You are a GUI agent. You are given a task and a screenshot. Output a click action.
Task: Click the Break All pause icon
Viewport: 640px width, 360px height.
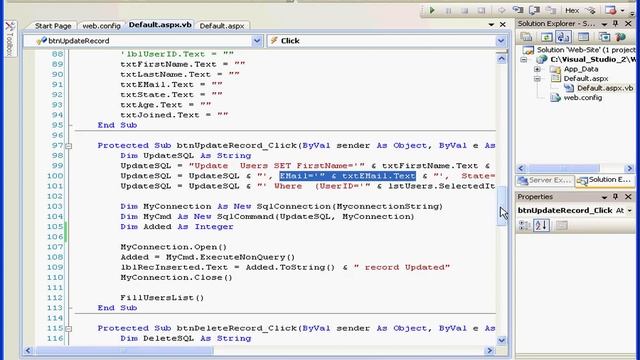[449, 11]
